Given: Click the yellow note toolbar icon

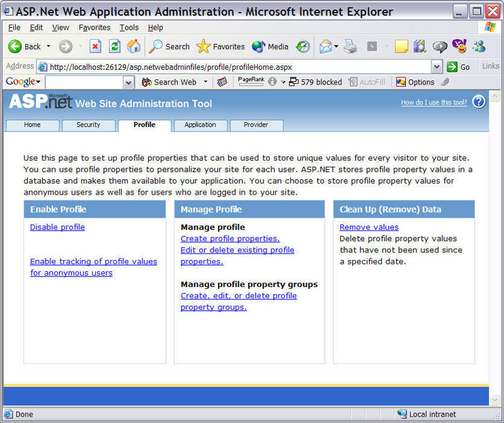Looking at the screenshot, I should [x=401, y=47].
